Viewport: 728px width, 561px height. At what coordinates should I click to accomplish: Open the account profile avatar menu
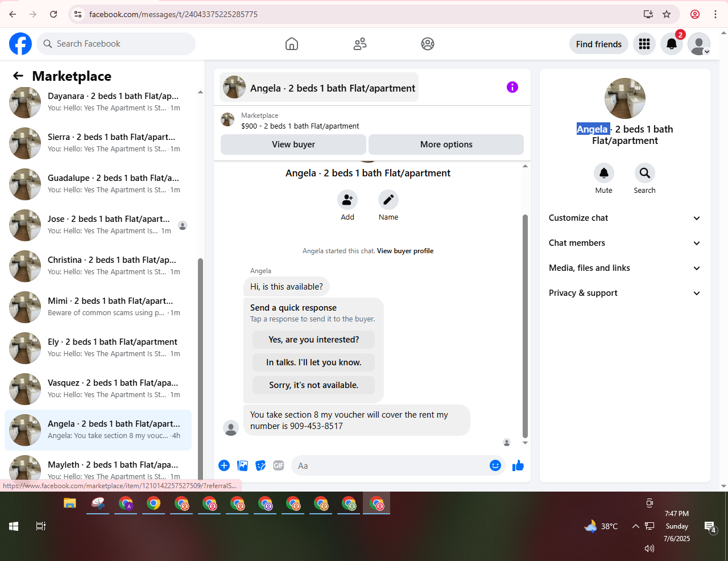pos(699,44)
